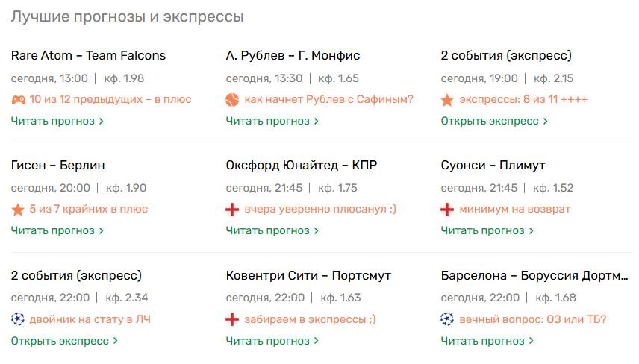The width and height of the screenshot is (639, 364).
Task: Click the chevron after Читать прогноз for Суонси
Action: point(531,231)
